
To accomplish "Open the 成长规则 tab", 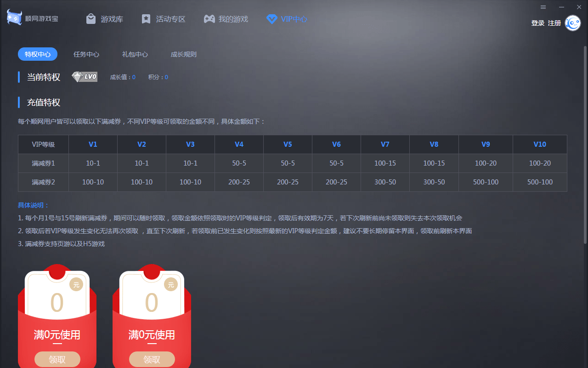I will click(183, 54).
